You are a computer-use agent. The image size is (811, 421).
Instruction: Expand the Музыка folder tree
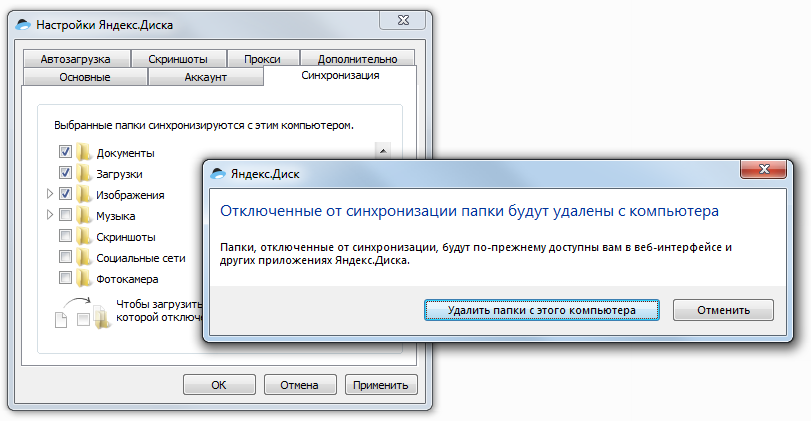50,214
